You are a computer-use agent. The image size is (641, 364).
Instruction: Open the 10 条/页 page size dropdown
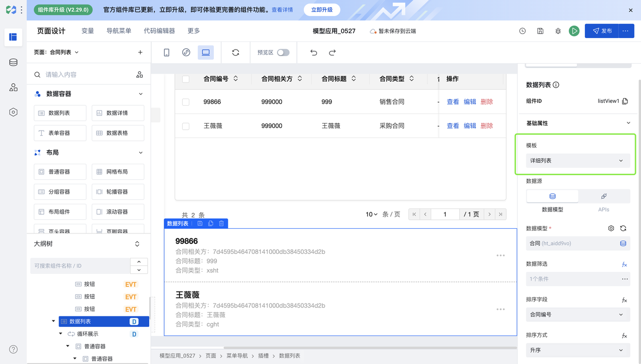coord(372,214)
